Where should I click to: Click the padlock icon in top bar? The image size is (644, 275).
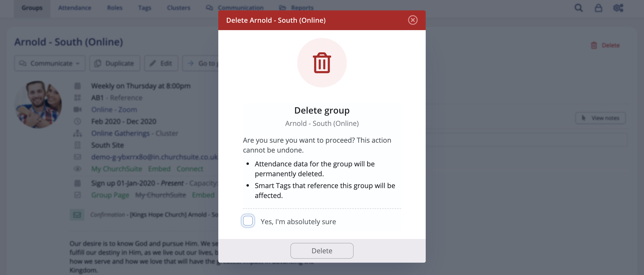(x=598, y=8)
